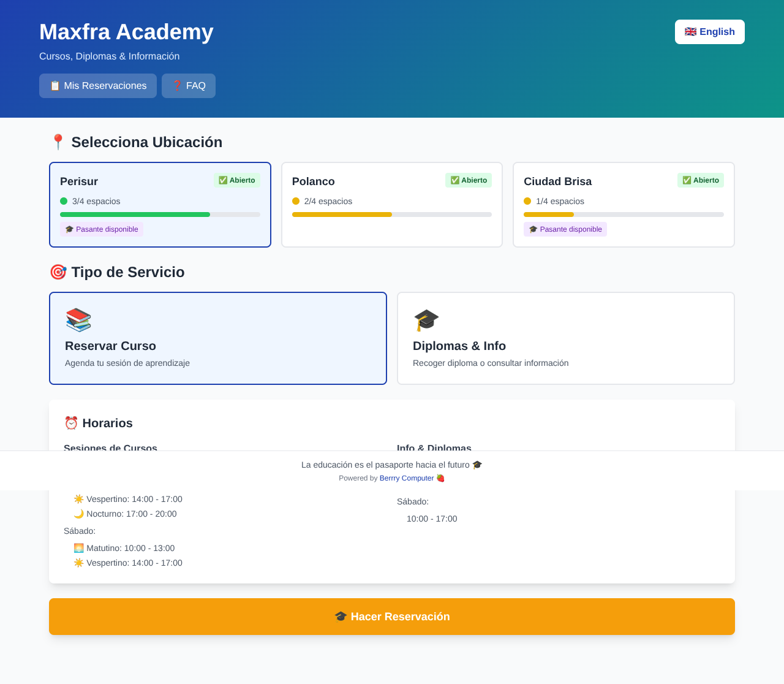Screen dimensions: 784x684
Task: Click the alarm clock icon beside Horarios
Action: (x=72, y=422)
